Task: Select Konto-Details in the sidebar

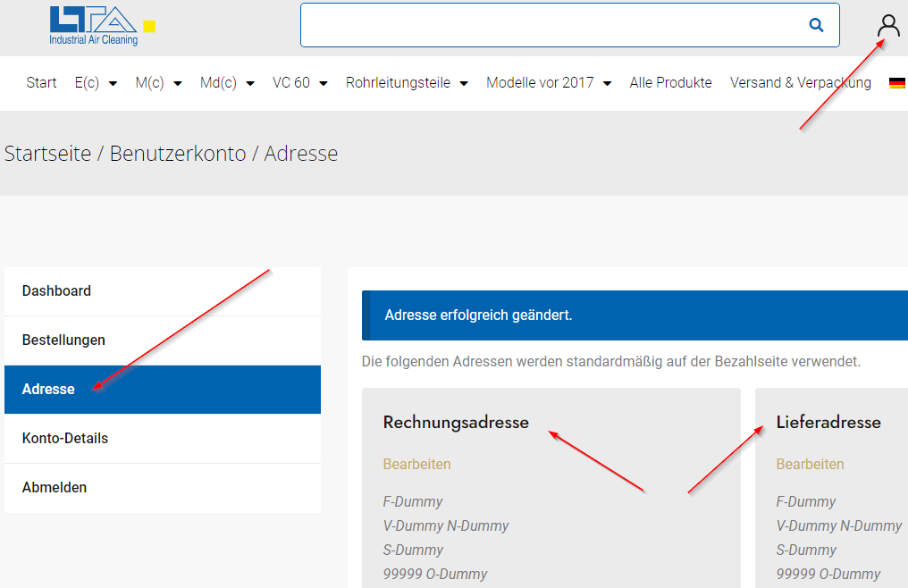Action: point(65,439)
